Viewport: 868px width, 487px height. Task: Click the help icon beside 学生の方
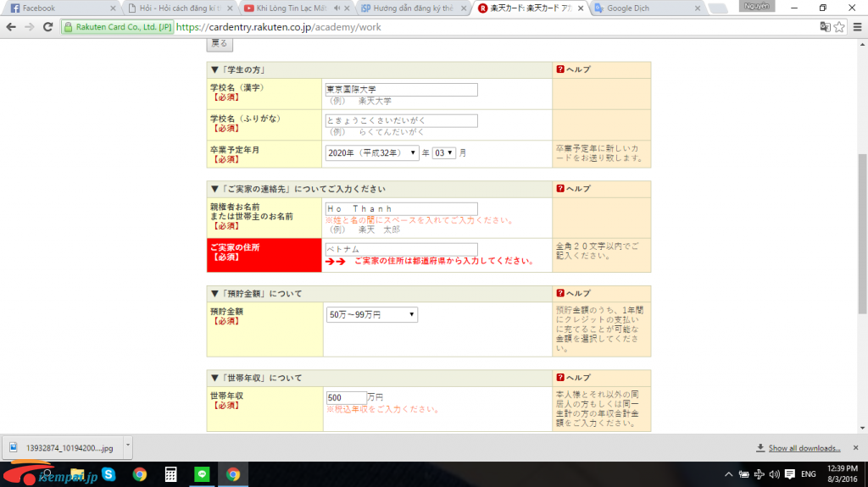(560, 69)
